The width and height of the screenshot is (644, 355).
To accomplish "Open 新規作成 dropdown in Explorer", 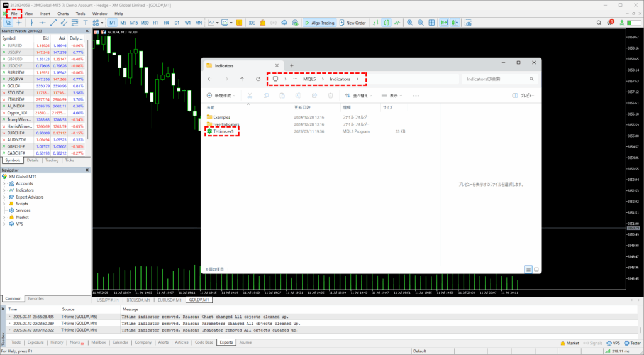I will 221,96.
